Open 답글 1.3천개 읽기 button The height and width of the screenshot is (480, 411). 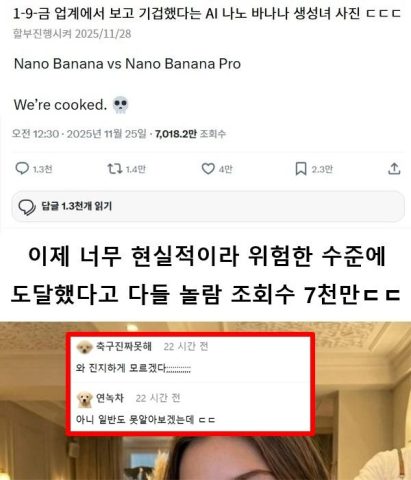tap(208, 206)
